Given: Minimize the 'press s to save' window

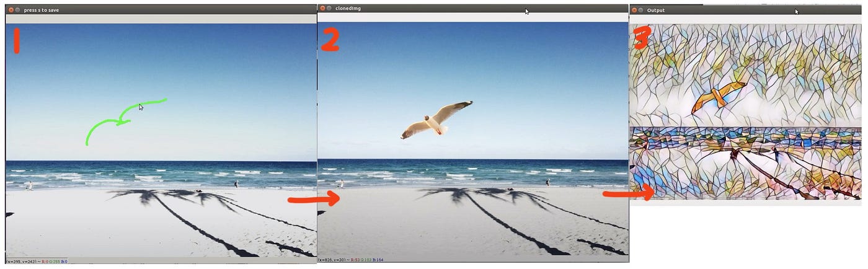Looking at the screenshot, I should click(17, 10).
